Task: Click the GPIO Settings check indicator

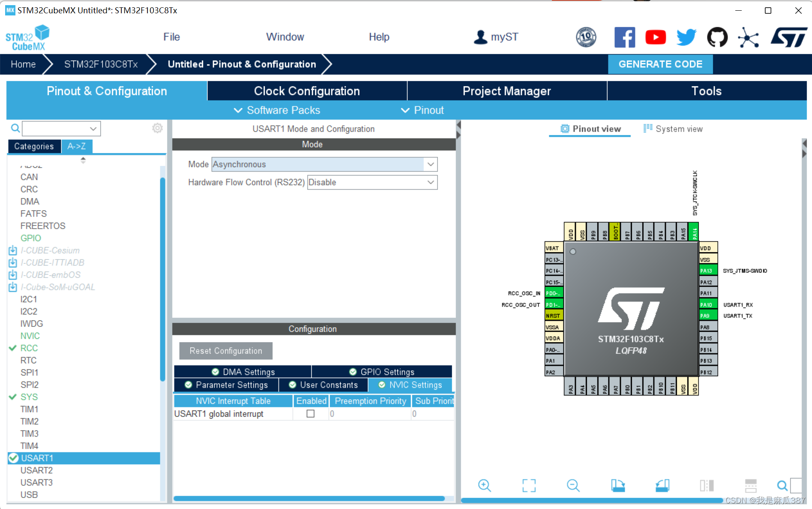Action: tap(353, 371)
